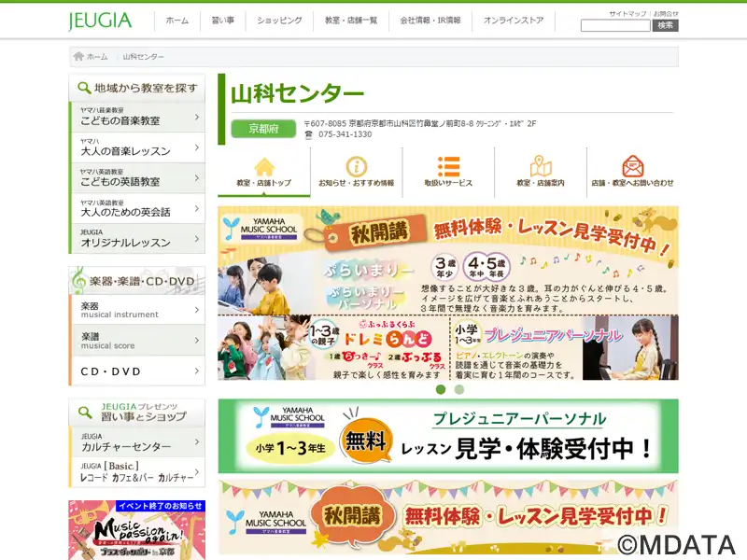Open the お問合せ link at top
Image resolution: width=747 pixels, height=560 pixels.
(x=666, y=14)
